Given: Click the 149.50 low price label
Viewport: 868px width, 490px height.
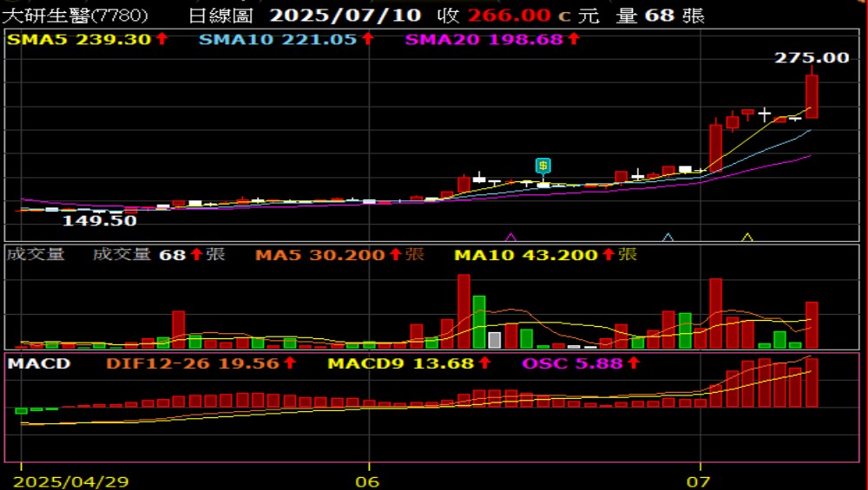Looking at the screenshot, I should click(99, 221).
